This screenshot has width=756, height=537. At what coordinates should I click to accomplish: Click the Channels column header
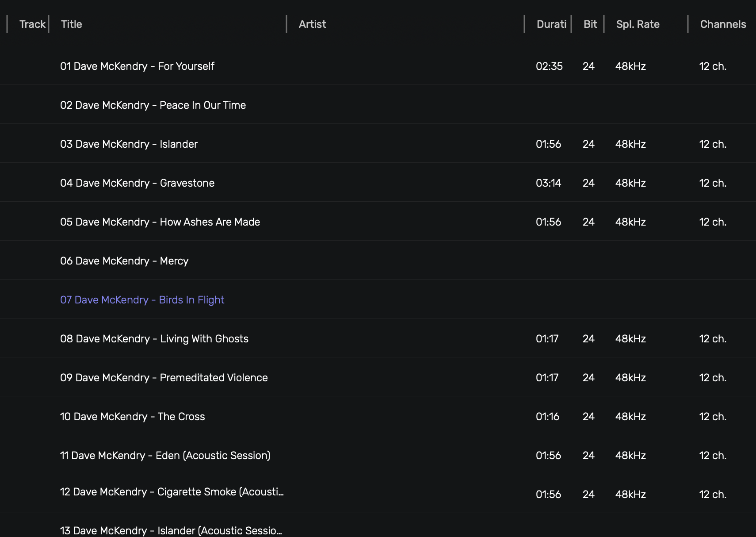pyautogui.click(x=723, y=24)
